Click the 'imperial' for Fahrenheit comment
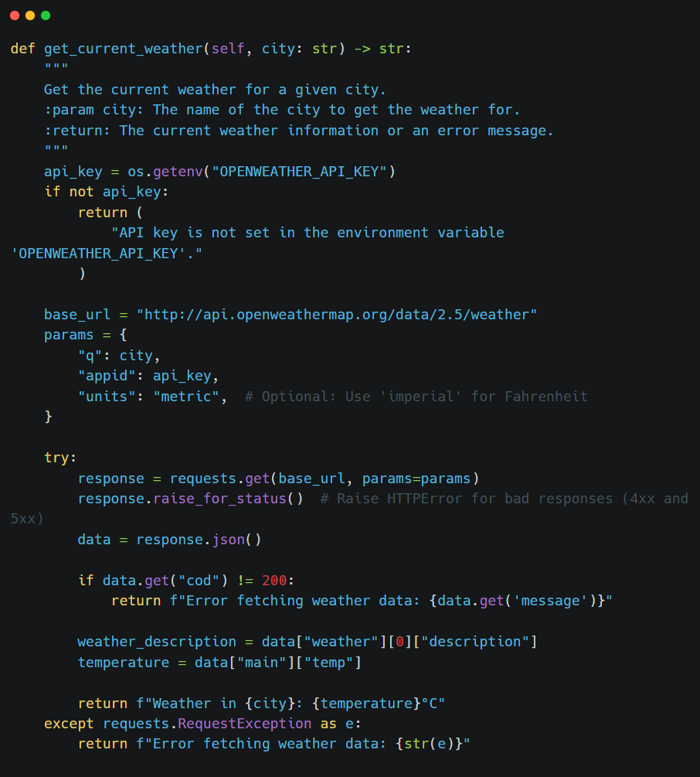This screenshot has height=777, width=700. coord(416,397)
